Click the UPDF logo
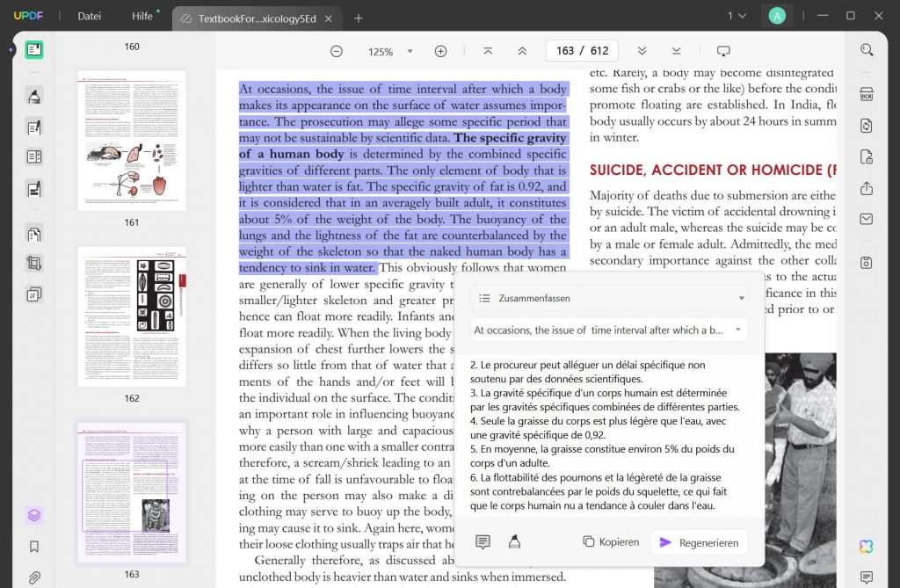 tap(28, 16)
